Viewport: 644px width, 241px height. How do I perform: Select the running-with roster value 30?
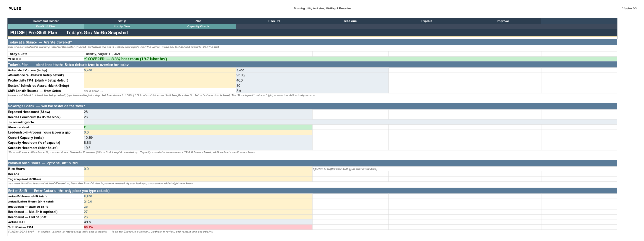(x=312, y=85)
